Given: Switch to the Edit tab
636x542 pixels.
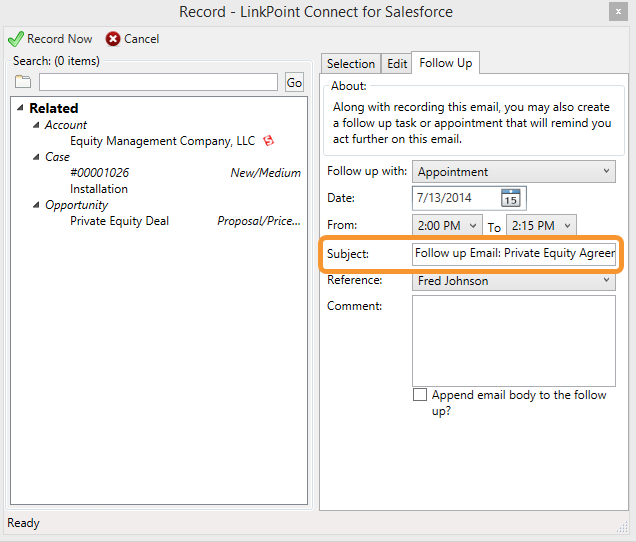Looking at the screenshot, I should click(397, 64).
